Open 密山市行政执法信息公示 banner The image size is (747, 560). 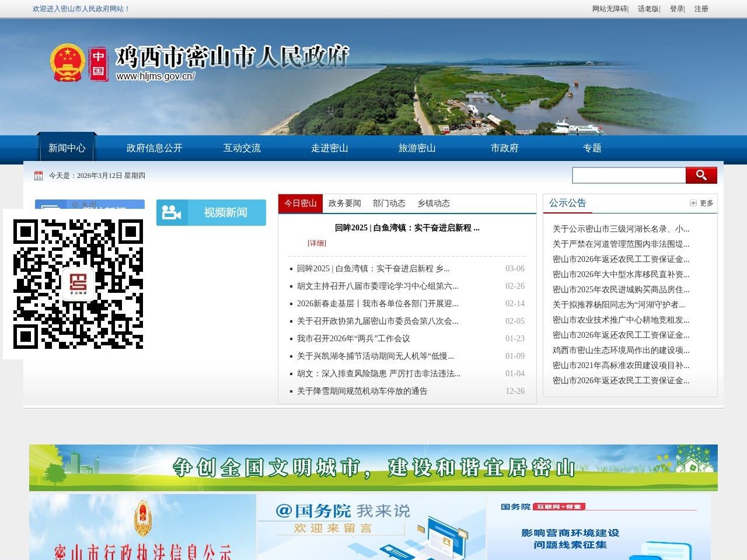click(x=142, y=527)
